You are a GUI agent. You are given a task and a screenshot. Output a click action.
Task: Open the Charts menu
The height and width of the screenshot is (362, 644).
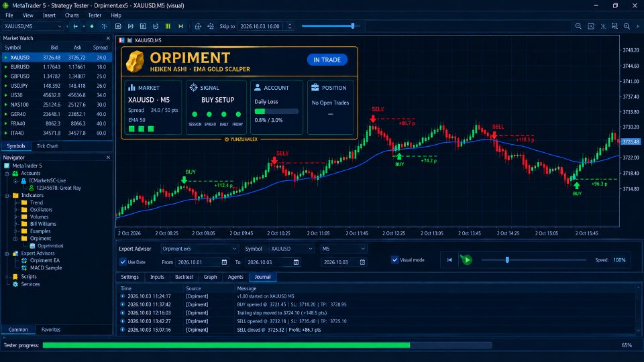(x=72, y=15)
